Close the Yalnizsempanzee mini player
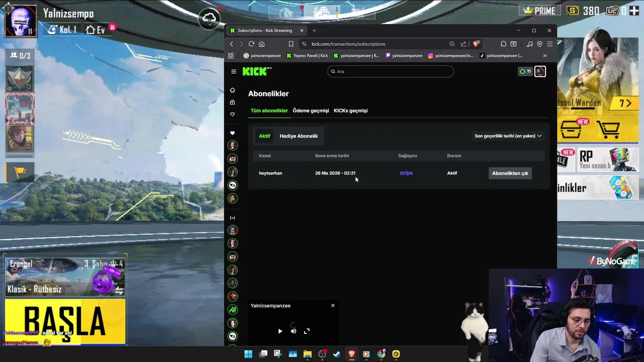 click(x=333, y=306)
